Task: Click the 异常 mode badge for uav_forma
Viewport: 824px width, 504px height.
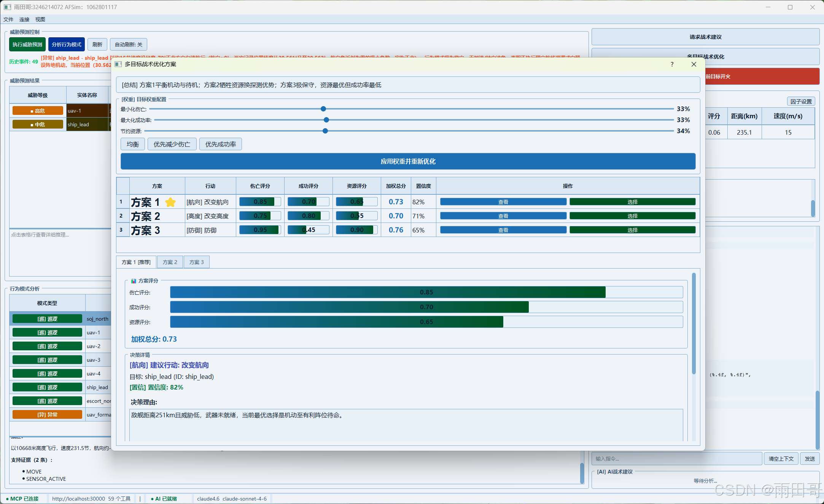Action: point(47,415)
